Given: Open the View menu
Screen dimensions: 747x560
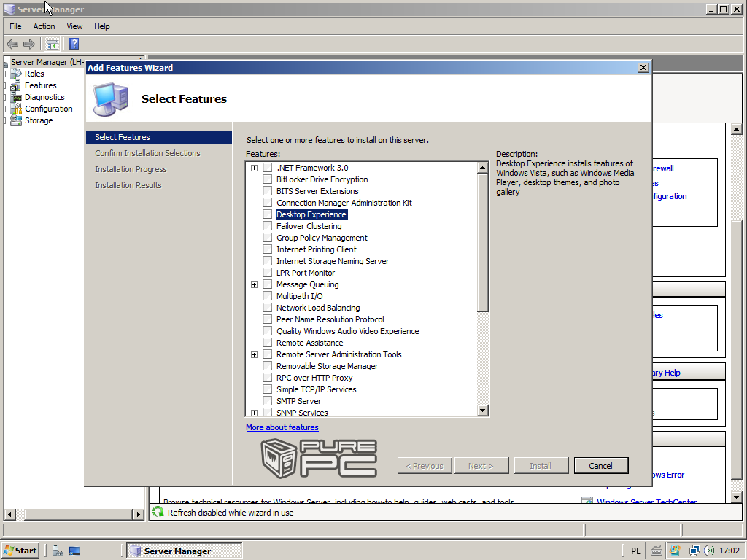Looking at the screenshot, I should click(x=74, y=26).
